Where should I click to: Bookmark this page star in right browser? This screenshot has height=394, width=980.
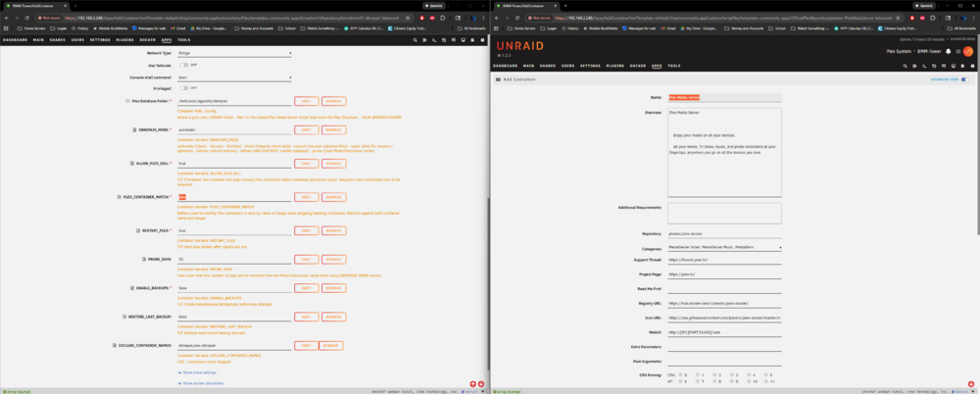(898, 19)
